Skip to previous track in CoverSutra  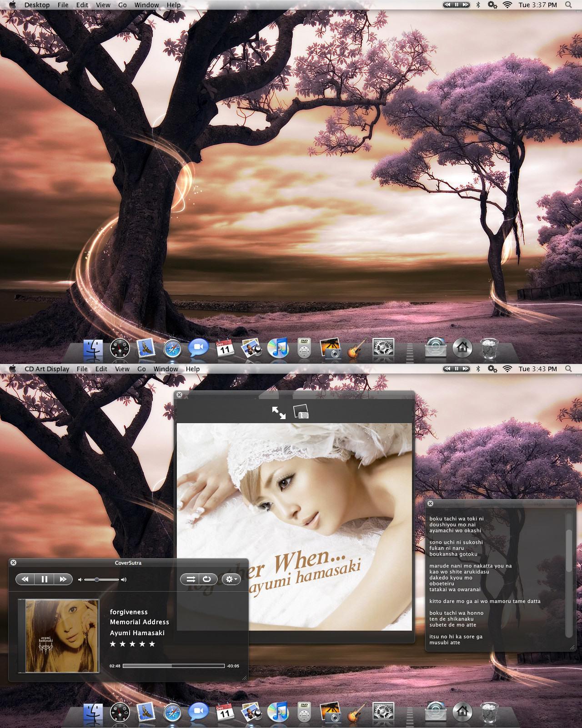pos(25,579)
